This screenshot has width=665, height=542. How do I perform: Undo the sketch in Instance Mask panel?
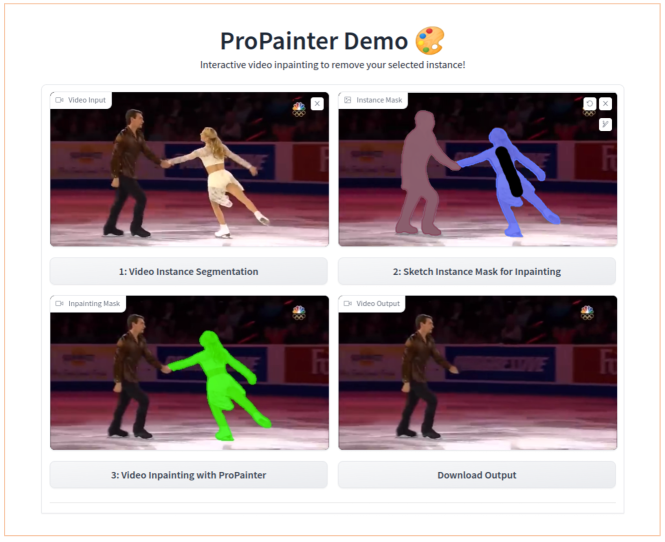coord(590,104)
